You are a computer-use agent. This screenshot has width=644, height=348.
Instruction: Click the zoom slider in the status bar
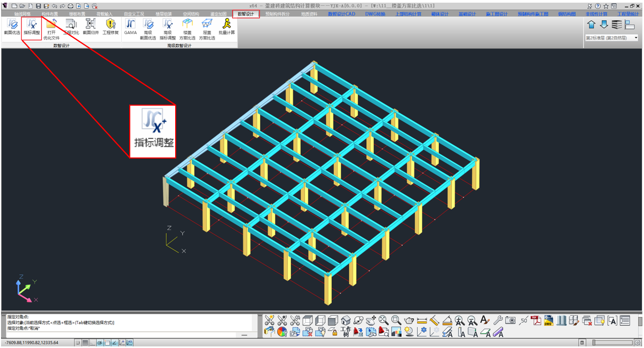[x=613, y=343]
